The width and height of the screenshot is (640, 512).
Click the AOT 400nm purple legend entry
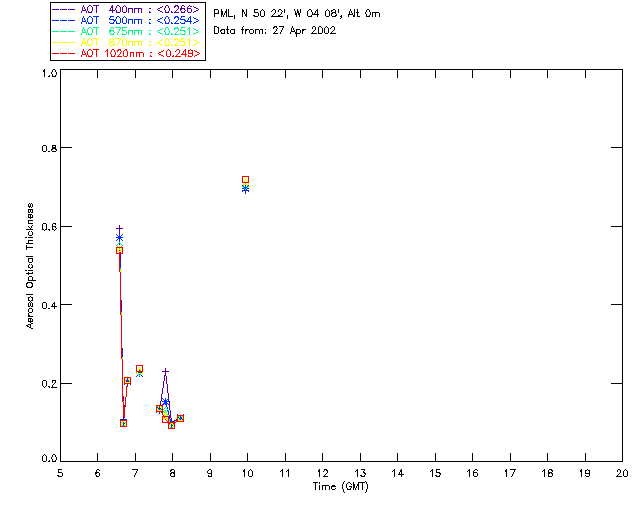tap(126, 9)
